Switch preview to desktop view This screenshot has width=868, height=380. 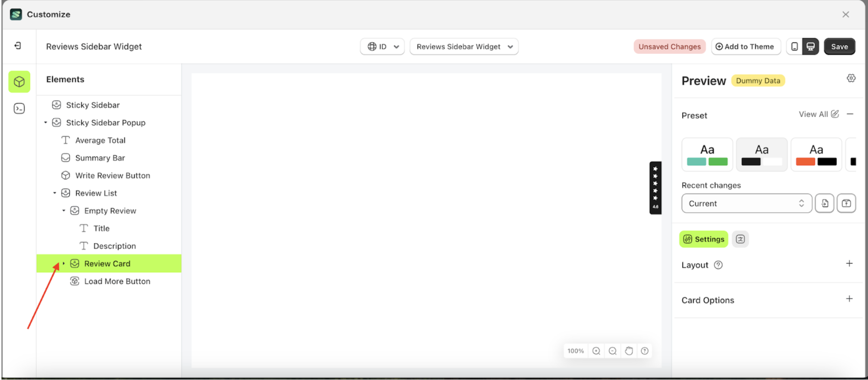point(811,46)
